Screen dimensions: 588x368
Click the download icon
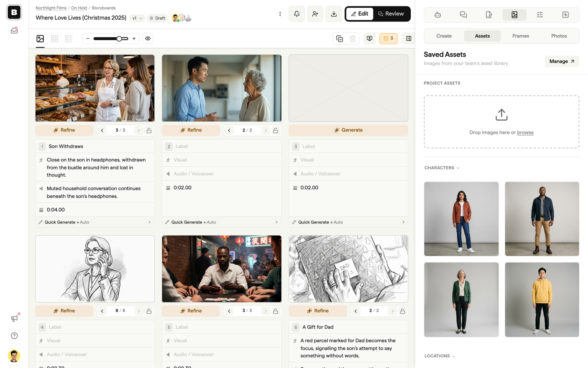pos(334,14)
